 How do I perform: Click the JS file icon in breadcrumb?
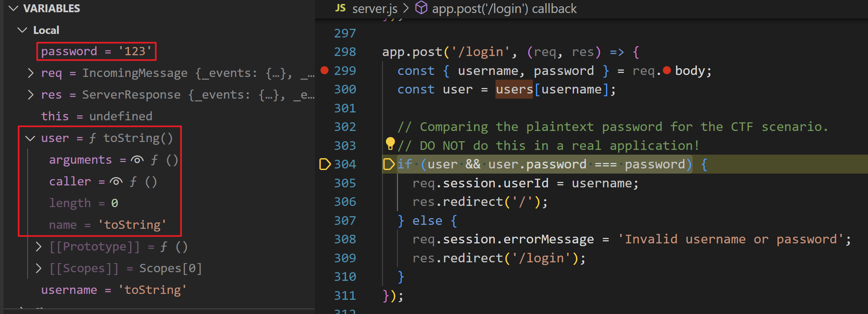pos(340,8)
